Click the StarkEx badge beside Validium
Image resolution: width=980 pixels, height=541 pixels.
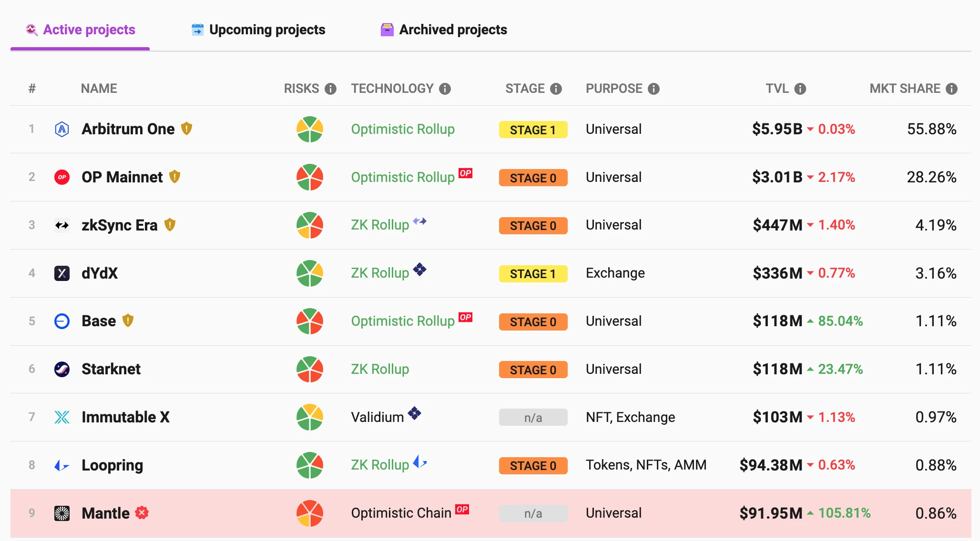click(414, 413)
